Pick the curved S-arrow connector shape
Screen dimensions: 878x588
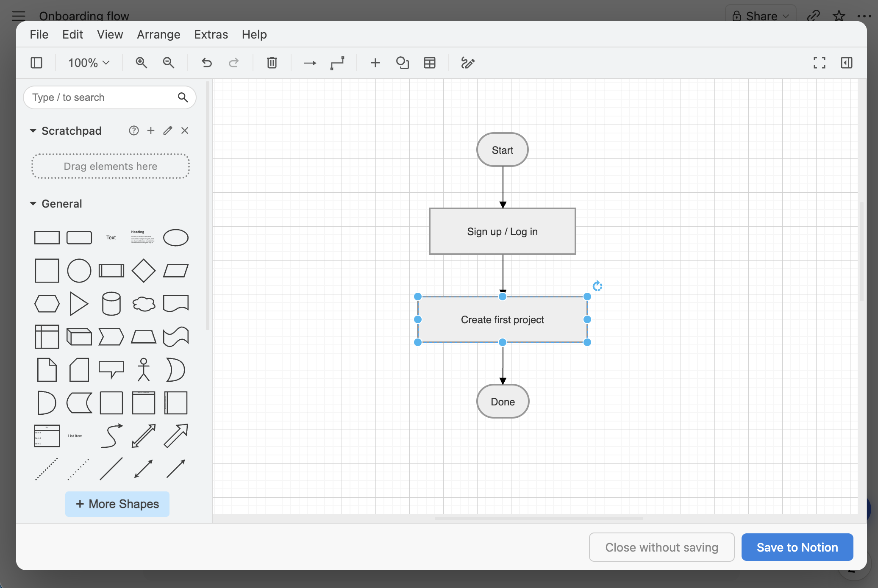pos(111,436)
